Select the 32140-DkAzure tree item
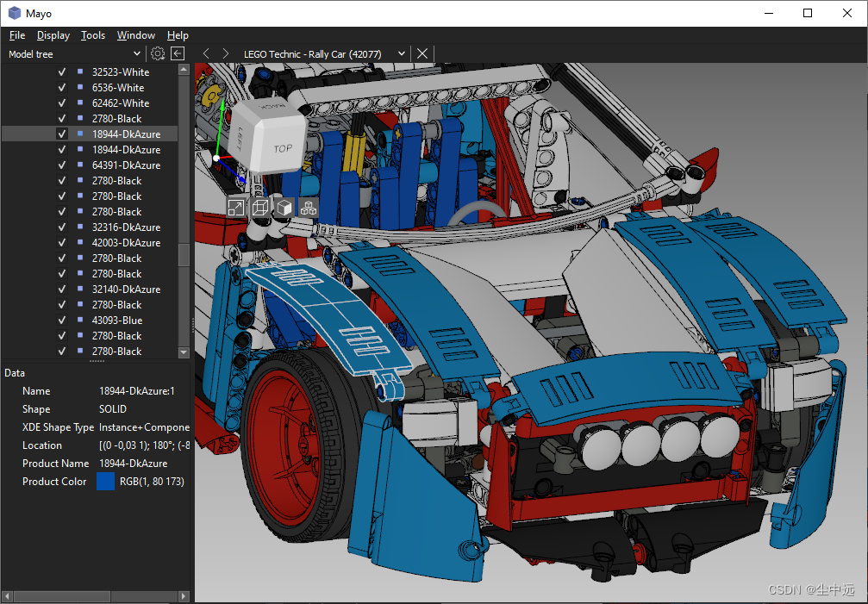Viewport: 868px width, 604px height. click(x=126, y=289)
